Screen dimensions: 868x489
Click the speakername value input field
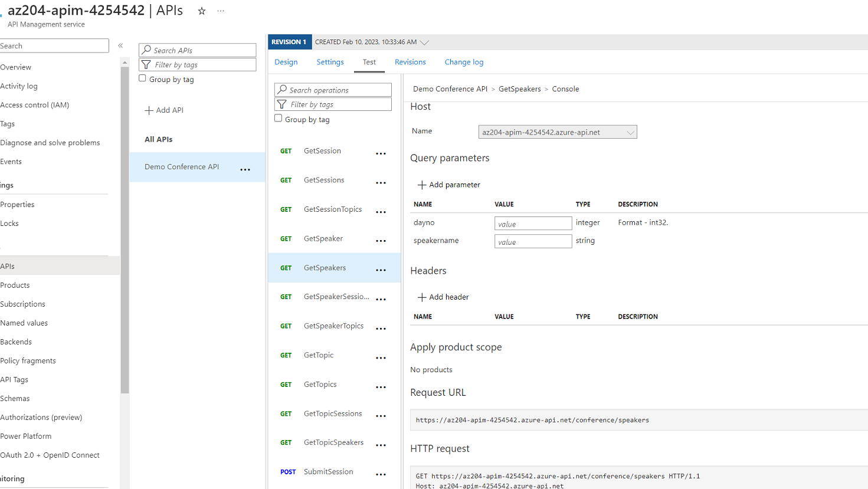pos(533,241)
